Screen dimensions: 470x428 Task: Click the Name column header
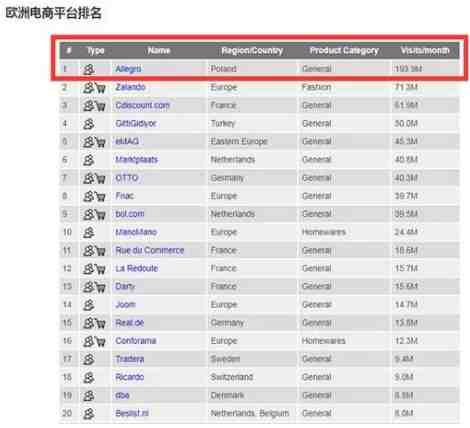point(159,51)
